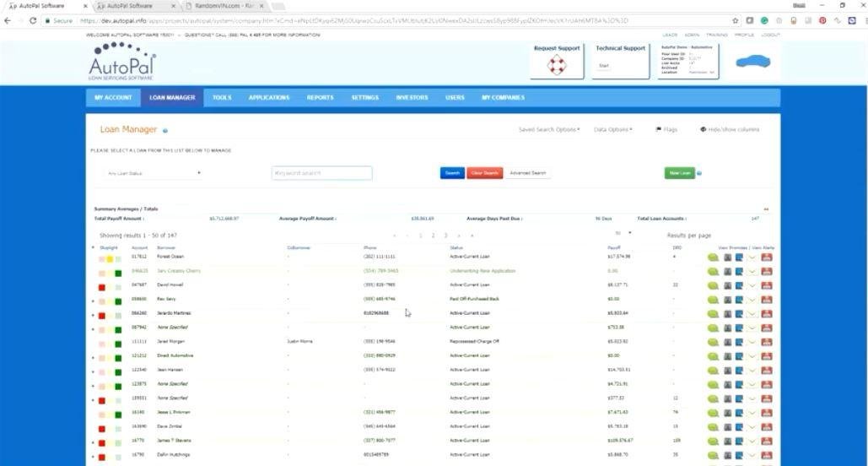Click the Keyword search input field
Viewport: 868px width, 466px height.
[x=321, y=173]
